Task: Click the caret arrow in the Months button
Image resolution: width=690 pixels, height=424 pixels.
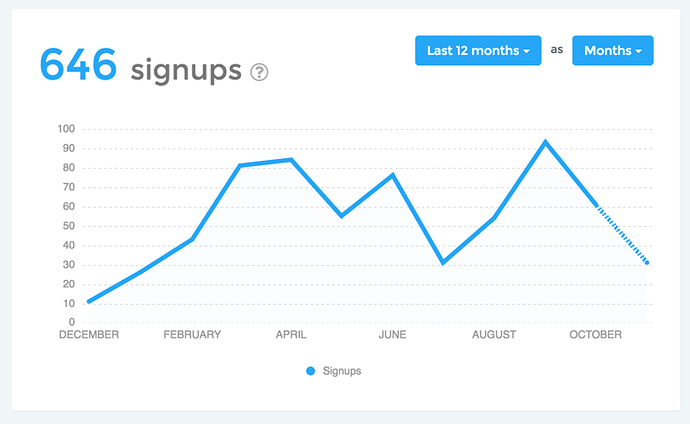Action: click(639, 51)
